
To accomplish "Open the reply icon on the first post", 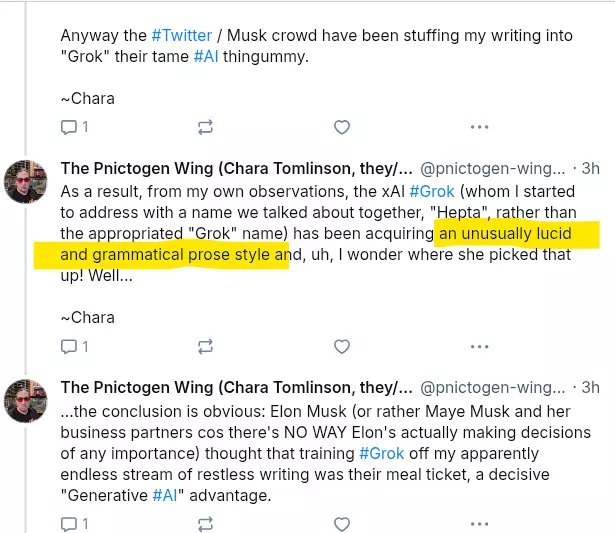I will [69, 127].
